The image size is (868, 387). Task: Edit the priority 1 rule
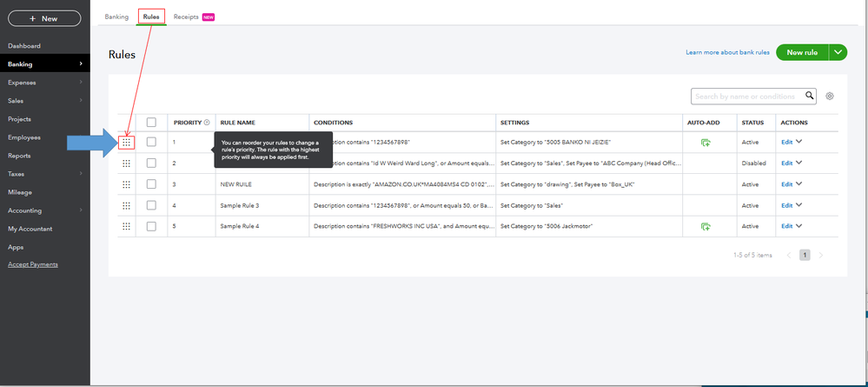click(x=786, y=143)
